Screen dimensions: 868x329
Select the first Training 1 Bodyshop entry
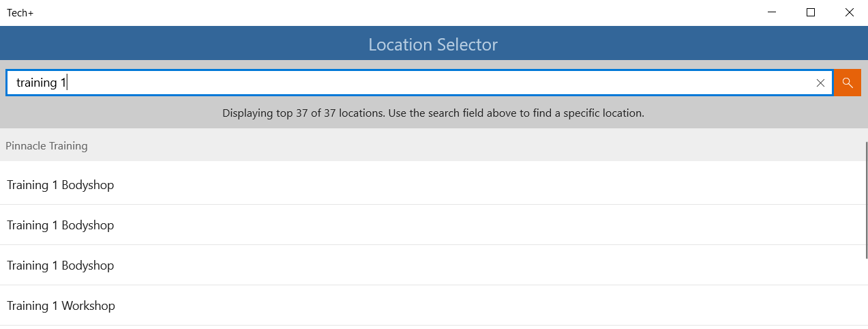tap(434, 184)
